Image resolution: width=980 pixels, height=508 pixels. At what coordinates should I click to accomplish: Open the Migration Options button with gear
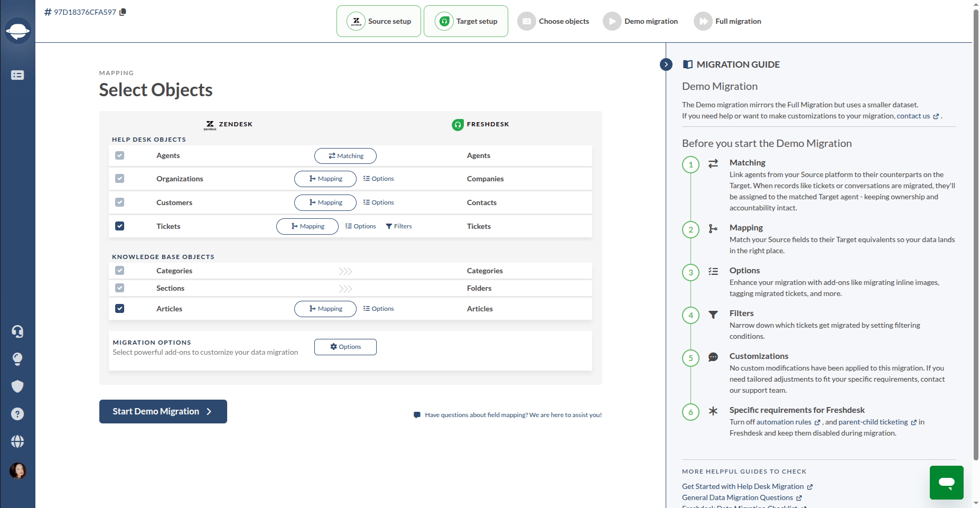tap(346, 347)
